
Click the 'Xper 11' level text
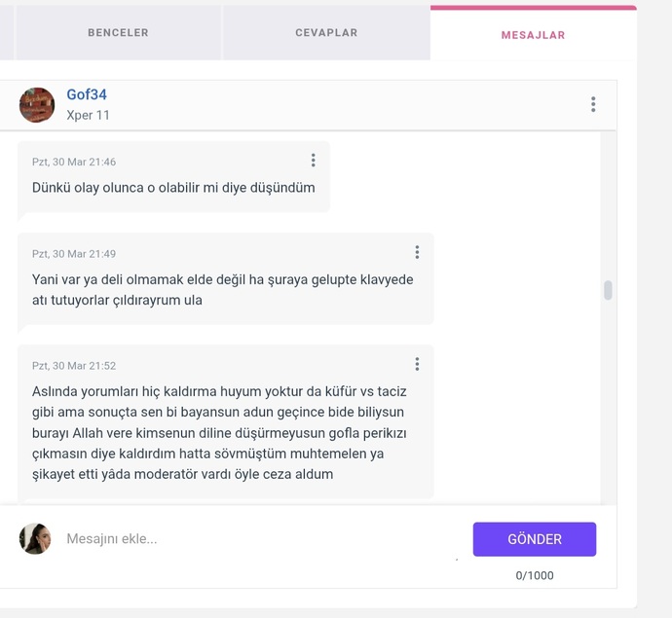(x=88, y=115)
